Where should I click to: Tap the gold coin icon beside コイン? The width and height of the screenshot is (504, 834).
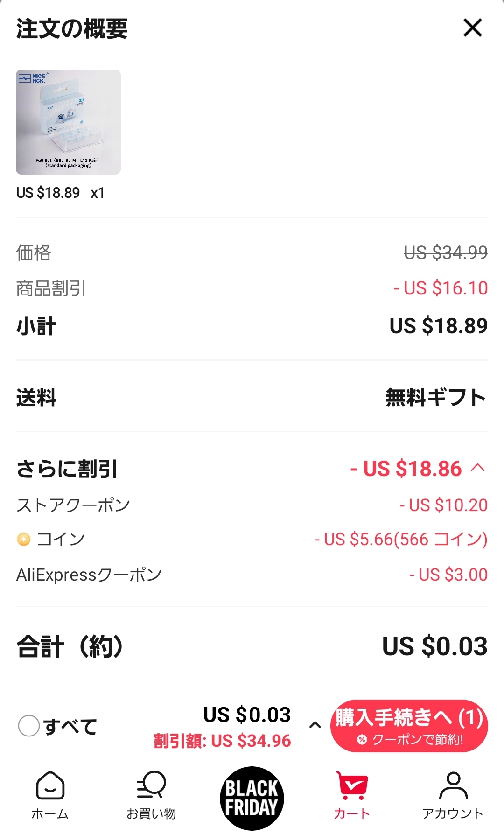[23, 540]
